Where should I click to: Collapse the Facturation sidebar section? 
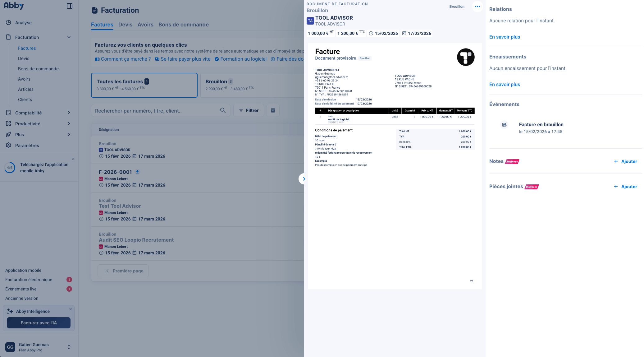(x=69, y=37)
